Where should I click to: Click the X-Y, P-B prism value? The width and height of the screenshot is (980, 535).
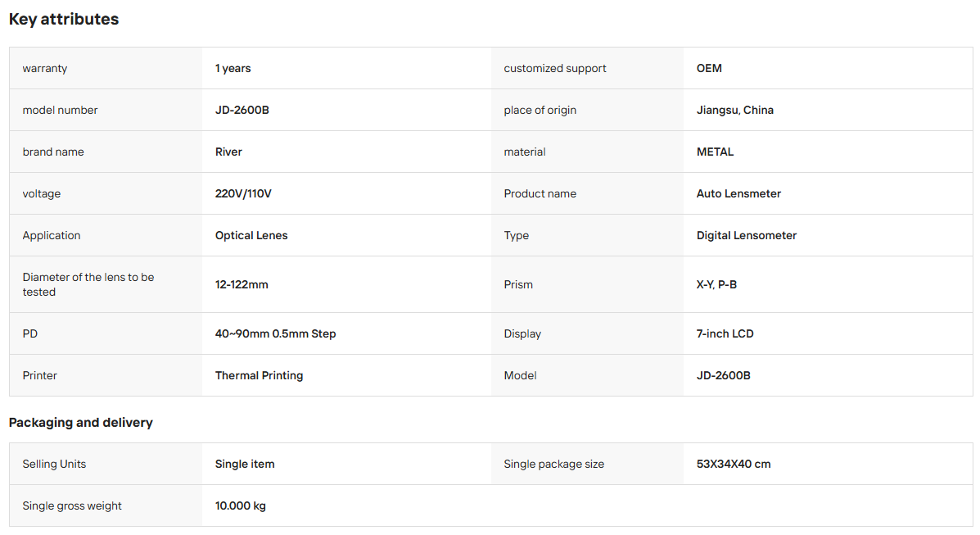716,285
